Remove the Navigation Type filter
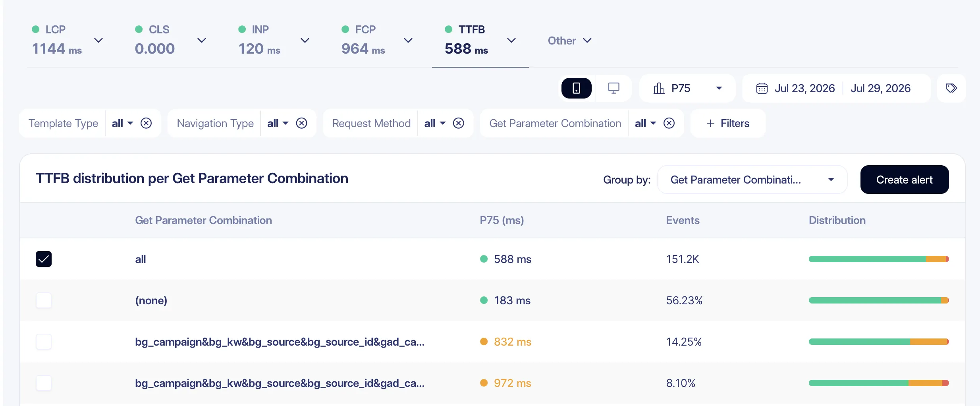The image size is (980, 406). (x=302, y=123)
